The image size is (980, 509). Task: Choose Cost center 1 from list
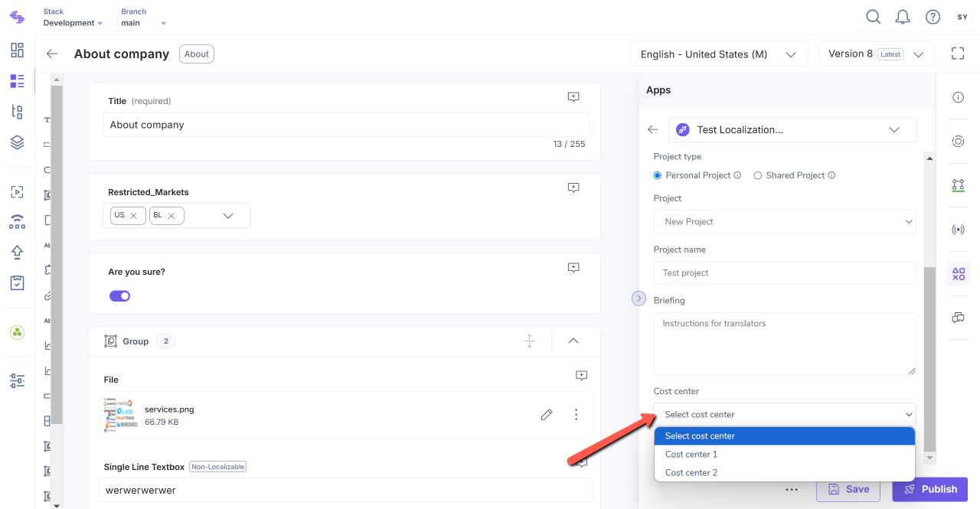coord(785,454)
